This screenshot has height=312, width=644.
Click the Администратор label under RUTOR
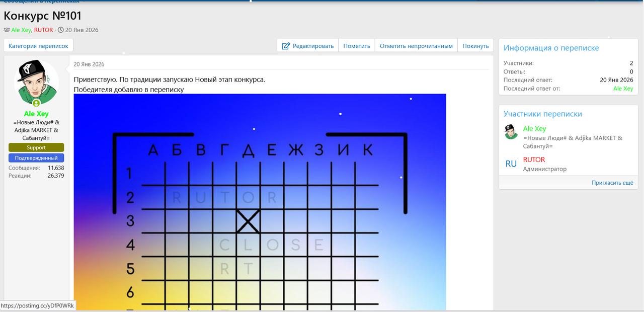pos(545,169)
